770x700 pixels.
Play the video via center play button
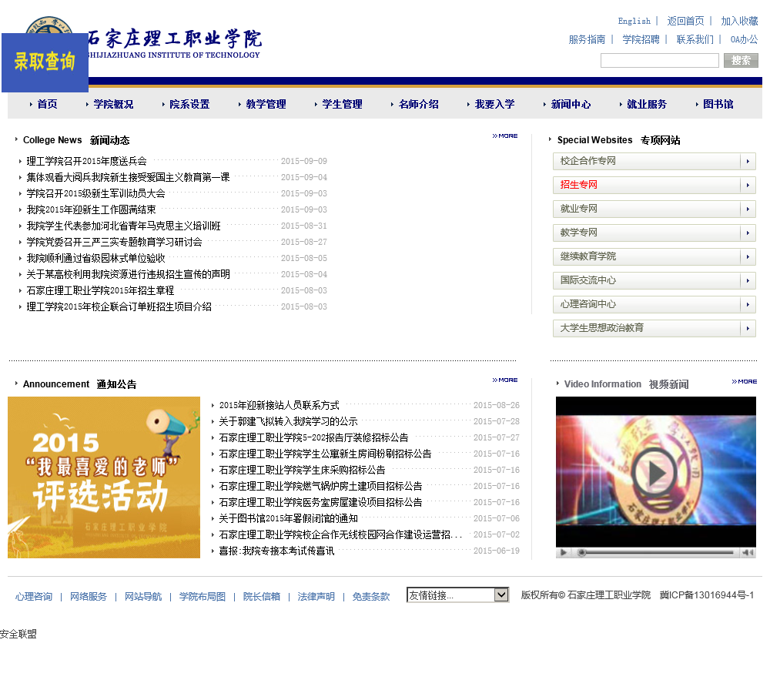coord(655,474)
